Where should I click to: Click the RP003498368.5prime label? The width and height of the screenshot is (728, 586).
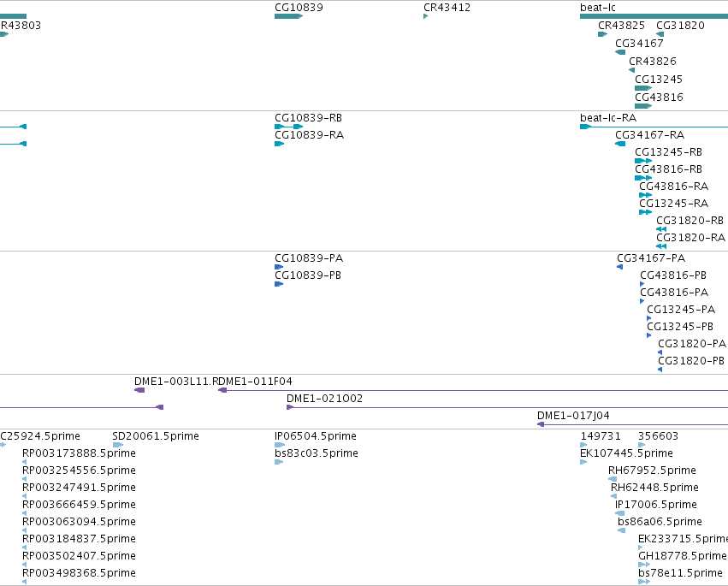pyautogui.click(x=79, y=573)
